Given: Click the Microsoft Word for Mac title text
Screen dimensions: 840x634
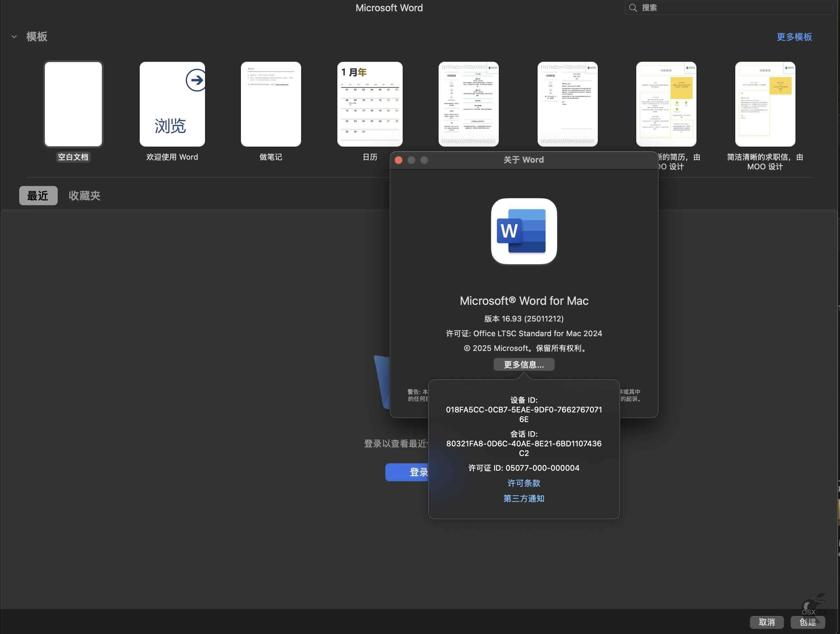Looking at the screenshot, I should pos(524,301).
